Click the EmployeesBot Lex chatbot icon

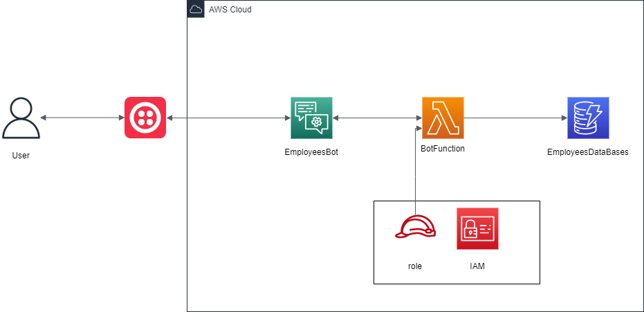point(311,118)
